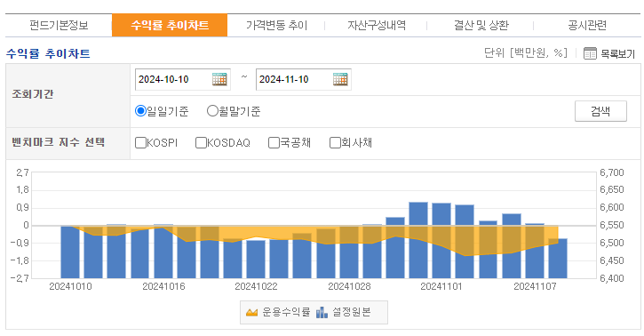The image size is (644, 336).
Task: Click left axis value 2.7
Action: coord(22,172)
